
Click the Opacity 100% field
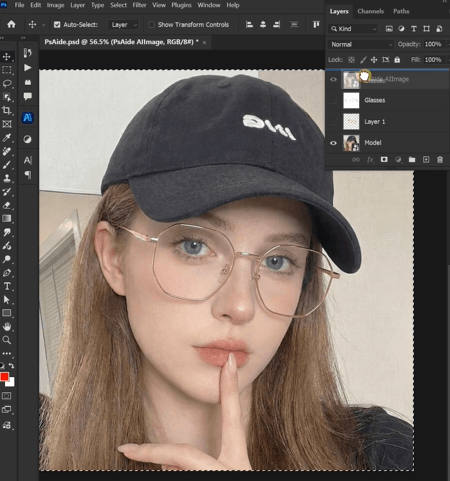pyautogui.click(x=433, y=44)
